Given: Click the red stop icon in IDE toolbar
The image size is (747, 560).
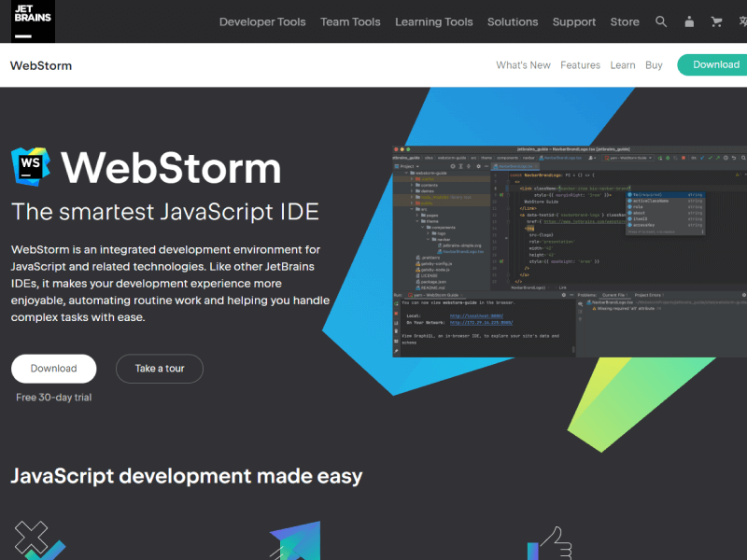Looking at the screenshot, I should tap(684, 158).
